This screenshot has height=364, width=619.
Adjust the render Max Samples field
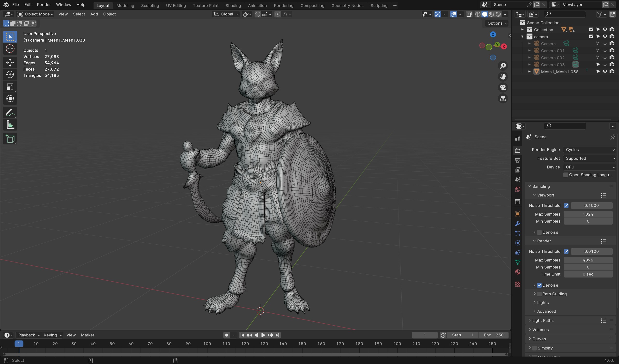[588, 260]
